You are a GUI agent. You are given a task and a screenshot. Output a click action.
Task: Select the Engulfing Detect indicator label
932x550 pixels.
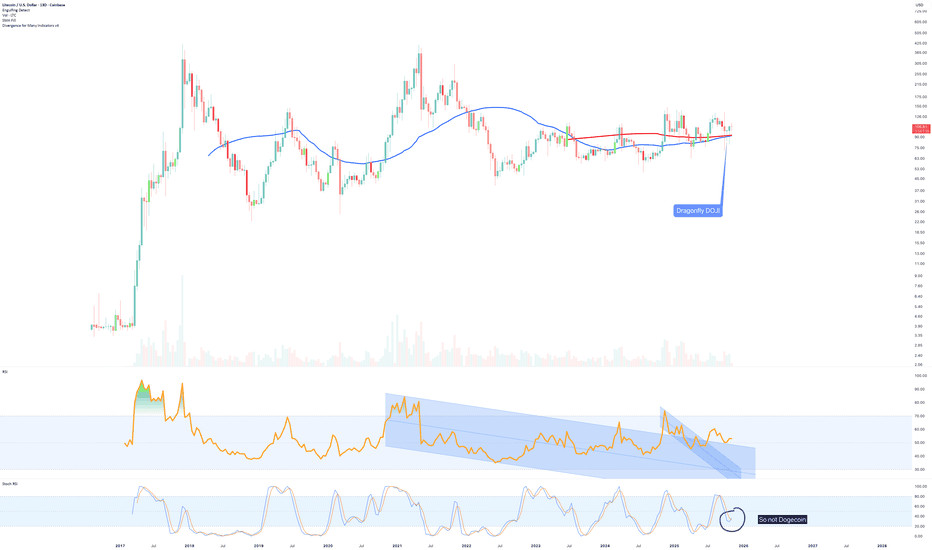pyautogui.click(x=18, y=9)
